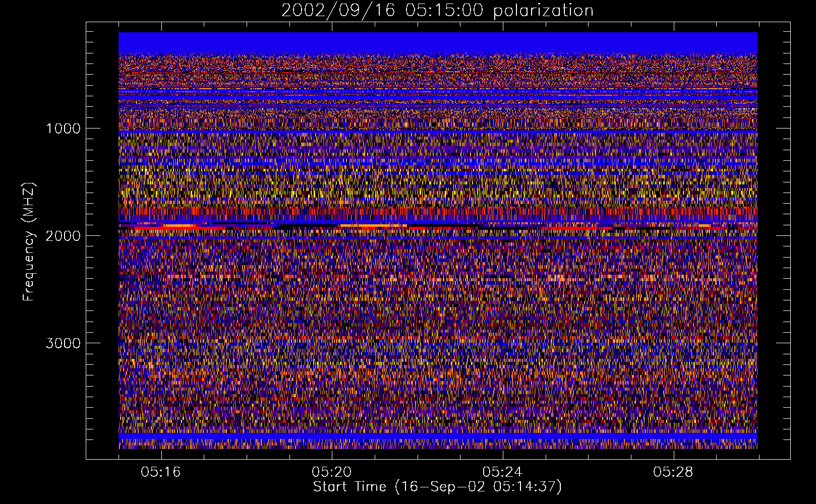Click the "05:28" time tick label
The image size is (816, 504).
[673, 472]
